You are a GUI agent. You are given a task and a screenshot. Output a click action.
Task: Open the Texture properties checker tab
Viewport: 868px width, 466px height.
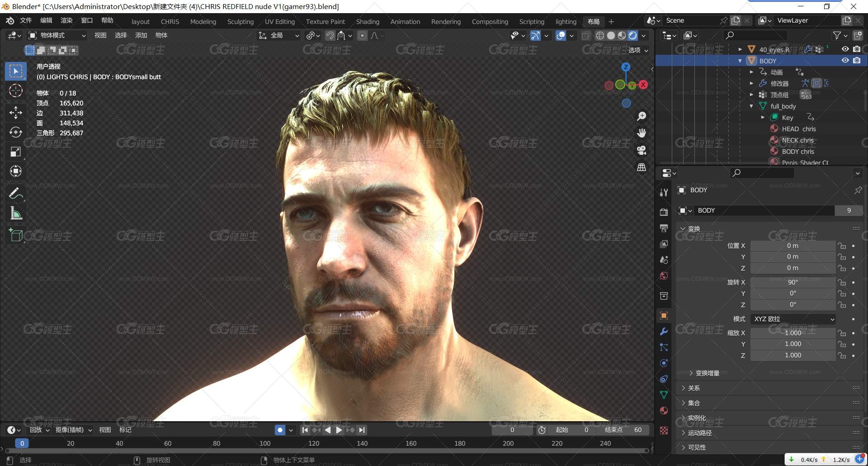(664, 430)
